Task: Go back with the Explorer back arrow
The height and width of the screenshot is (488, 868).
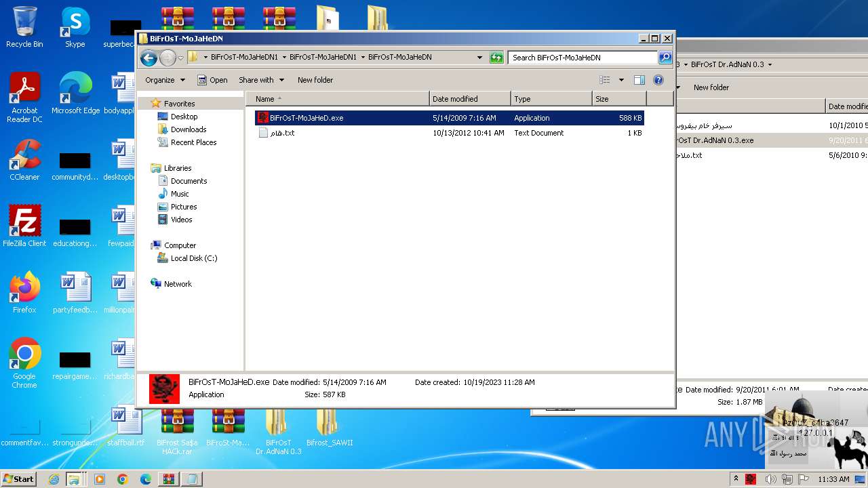Action: pyautogui.click(x=149, y=58)
